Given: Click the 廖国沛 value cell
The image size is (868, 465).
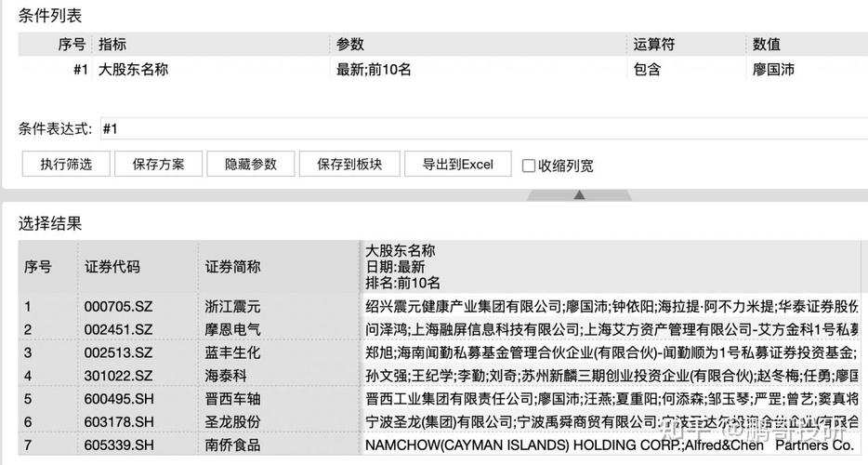Looking at the screenshot, I should point(773,69).
